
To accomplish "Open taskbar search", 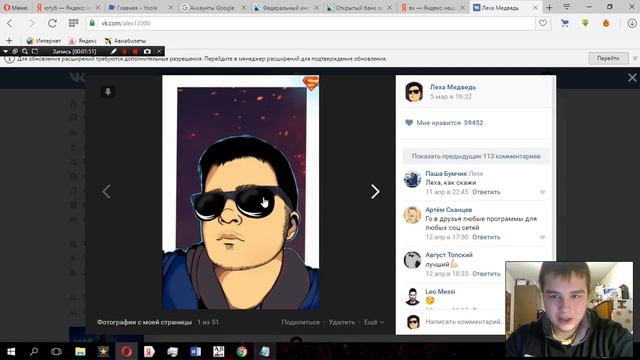I will click(x=34, y=351).
